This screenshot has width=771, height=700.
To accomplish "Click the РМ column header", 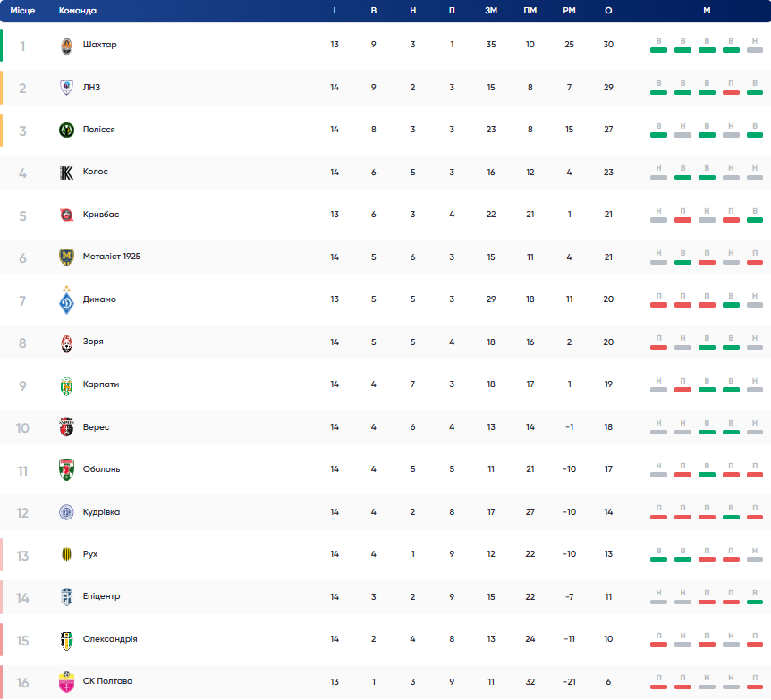I will tap(569, 11).
